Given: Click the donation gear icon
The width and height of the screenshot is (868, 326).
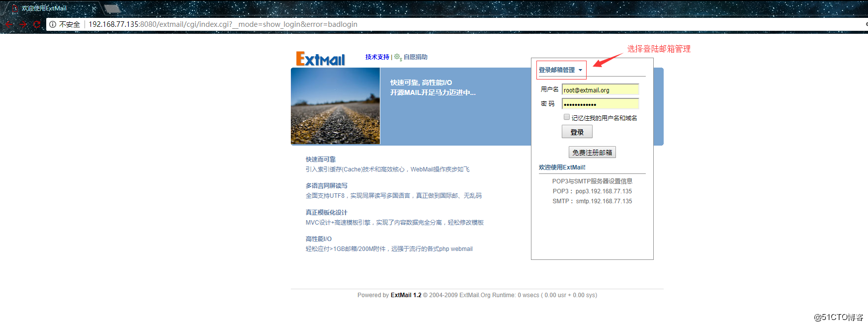Looking at the screenshot, I should coord(398,57).
